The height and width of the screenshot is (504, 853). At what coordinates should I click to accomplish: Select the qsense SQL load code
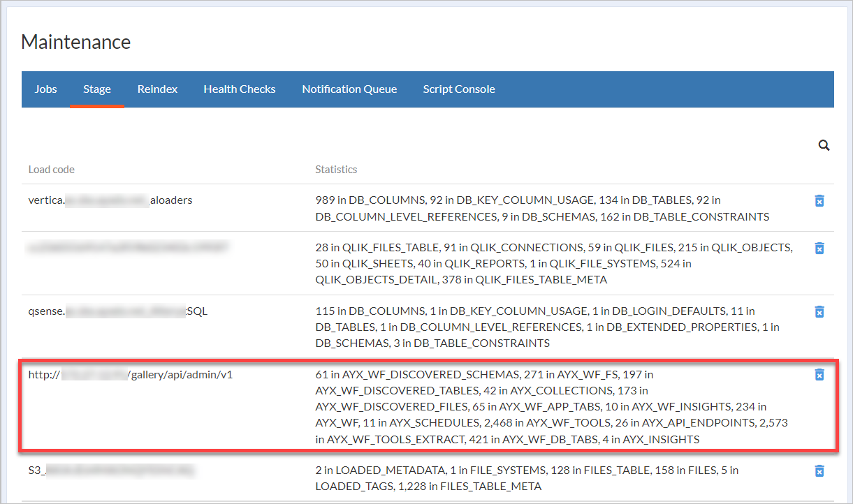[x=118, y=311]
